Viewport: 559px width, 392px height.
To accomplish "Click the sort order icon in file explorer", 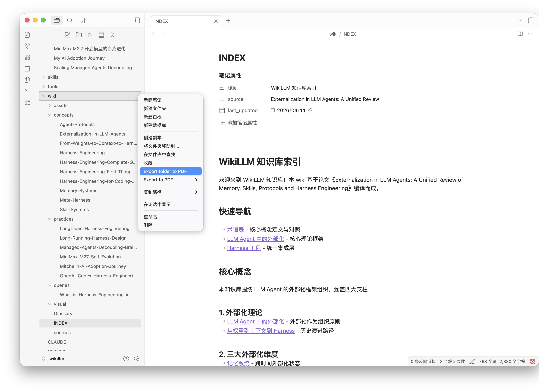I will (90, 35).
